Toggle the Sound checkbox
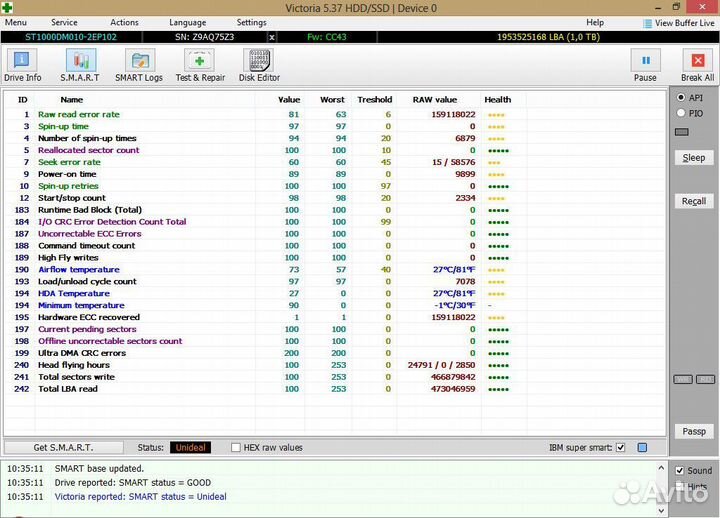 [680, 470]
